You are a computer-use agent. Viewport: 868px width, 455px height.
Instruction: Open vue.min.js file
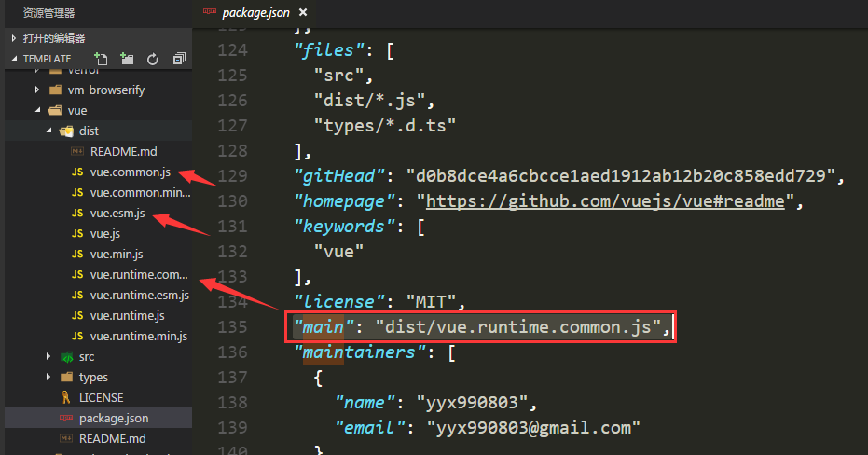117,254
